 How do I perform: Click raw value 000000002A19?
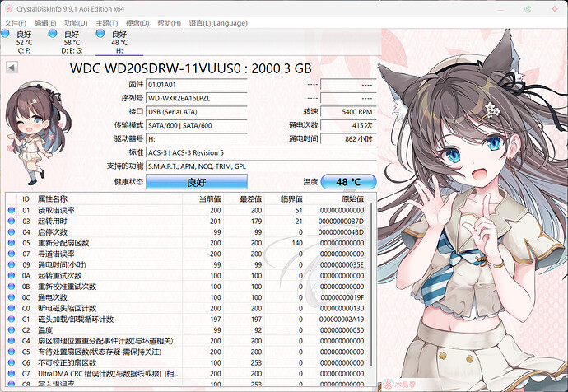point(342,319)
